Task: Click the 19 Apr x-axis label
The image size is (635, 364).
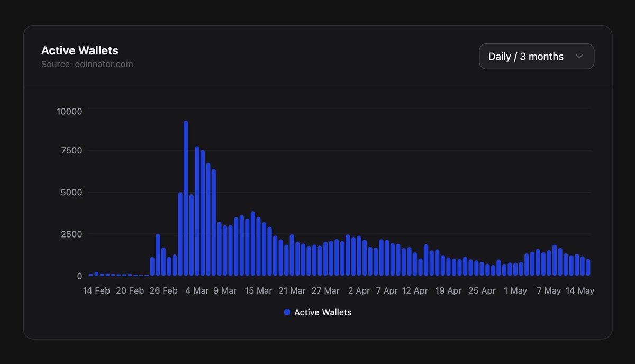Action: coord(449,290)
